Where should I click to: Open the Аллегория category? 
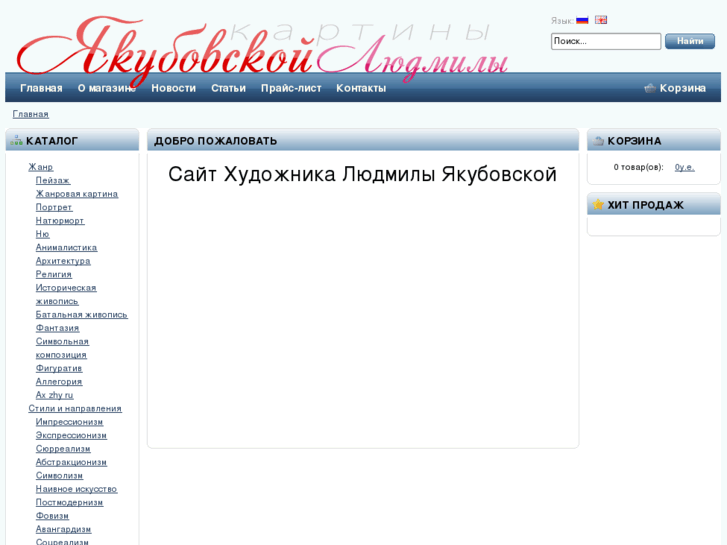(x=59, y=382)
